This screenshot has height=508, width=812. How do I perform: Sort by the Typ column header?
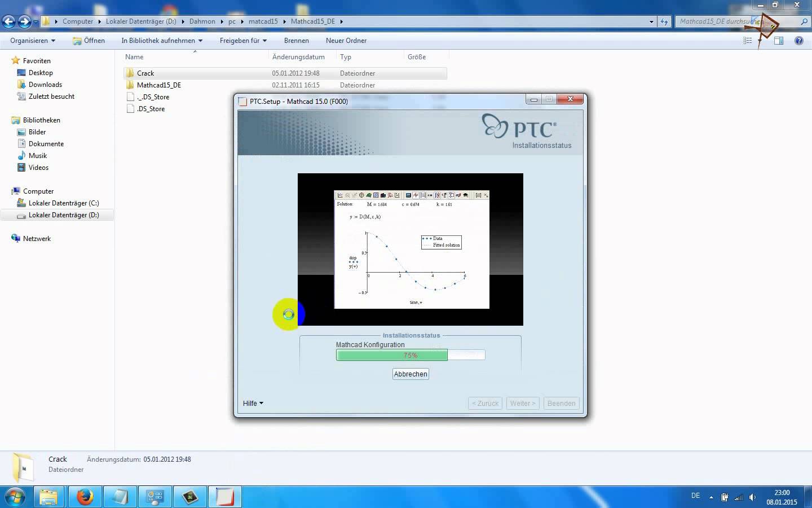[346, 57]
